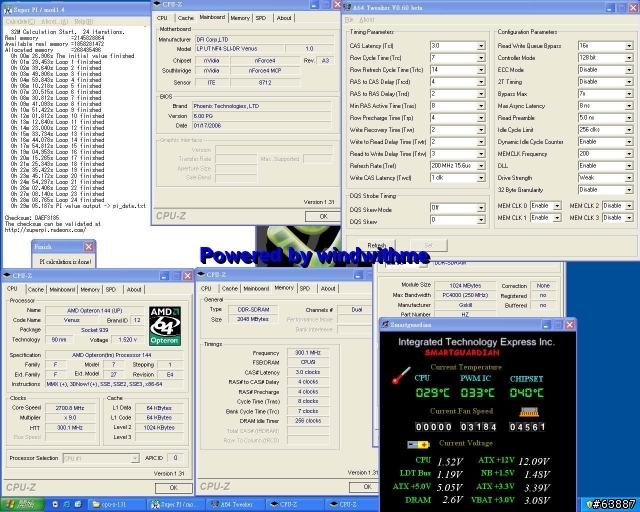Open About tab in Memory CPU-Z window
Viewport: 640px width, 512px height.
pos(328,289)
